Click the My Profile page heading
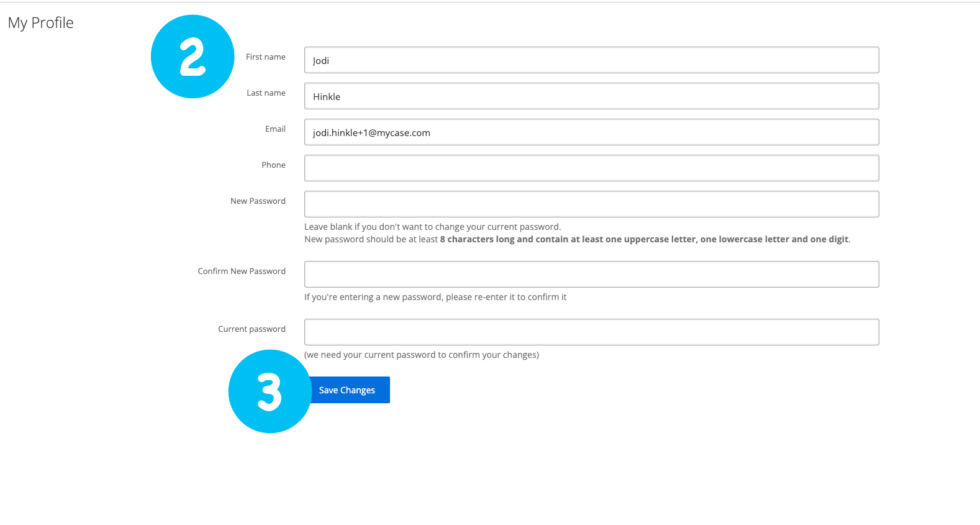 (41, 23)
